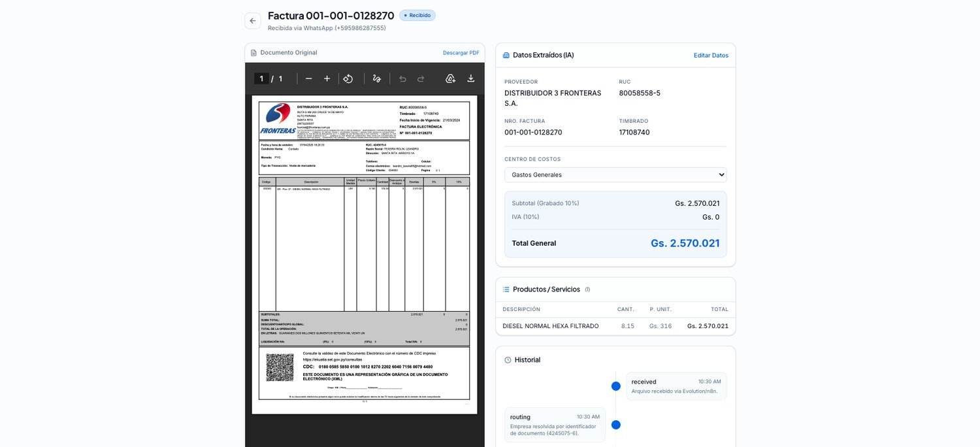
Task: Click the unit price 'Gs. 316'
Action: click(x=661, y=326)
